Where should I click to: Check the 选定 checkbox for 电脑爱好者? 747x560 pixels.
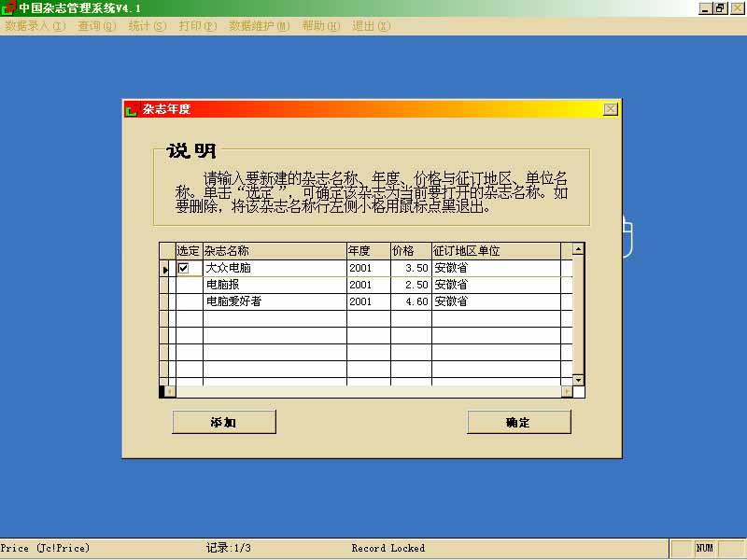coord(181,301)
